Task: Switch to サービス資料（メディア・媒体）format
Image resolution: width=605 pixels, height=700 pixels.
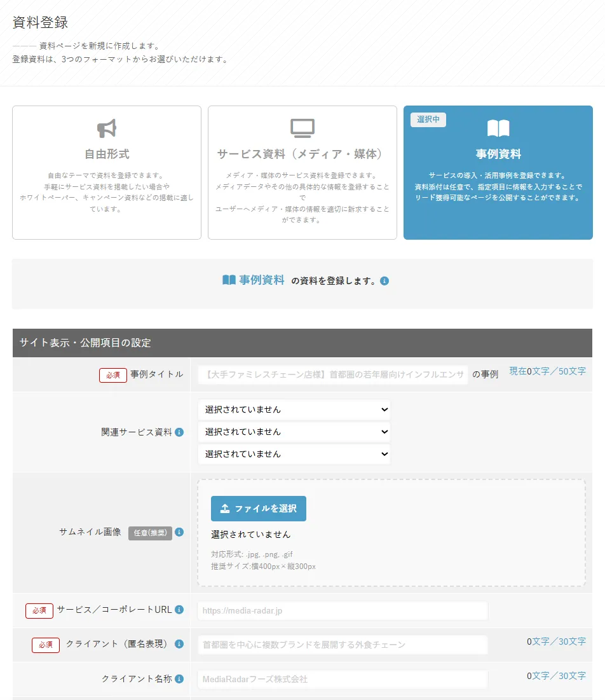Action: [302, 172]
